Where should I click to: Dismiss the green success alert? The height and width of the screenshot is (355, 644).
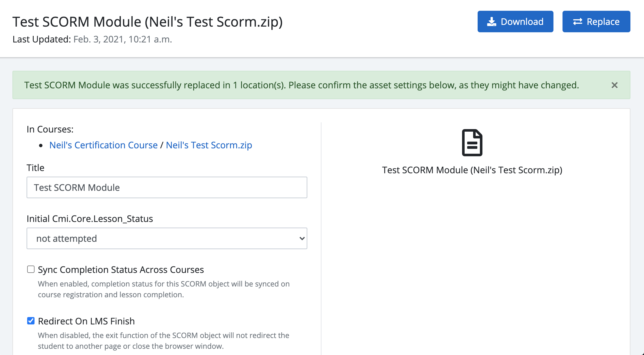(x=614, y=85)
